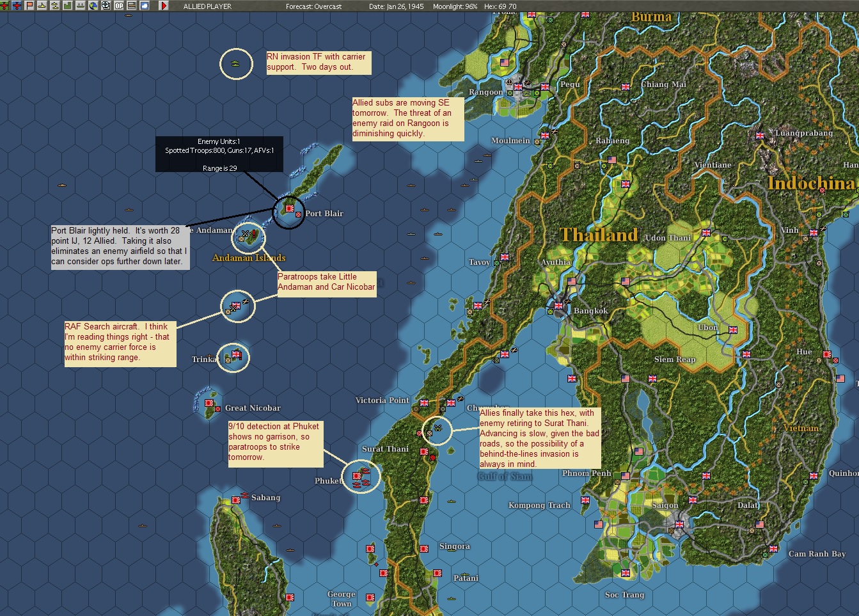Click the Thailand region label
Viewport: 859px width, 616px height.
[599, 235]
